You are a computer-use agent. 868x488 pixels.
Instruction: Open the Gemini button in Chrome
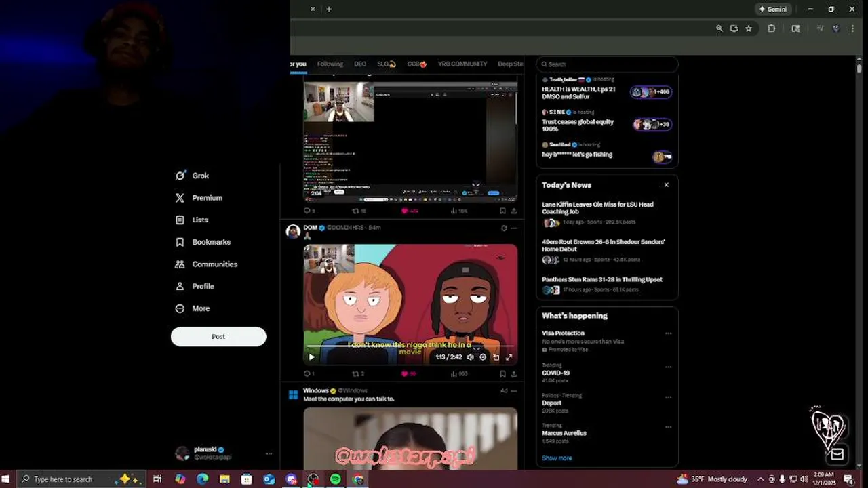[773, 9]
